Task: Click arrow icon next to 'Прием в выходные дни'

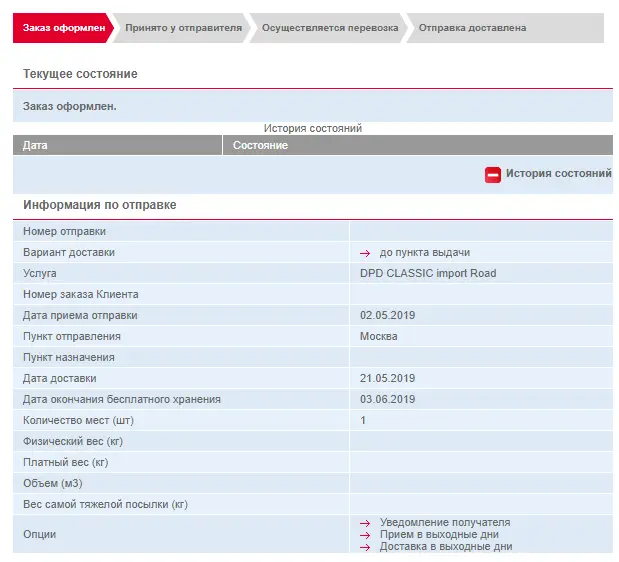Action: pos(365,535)
